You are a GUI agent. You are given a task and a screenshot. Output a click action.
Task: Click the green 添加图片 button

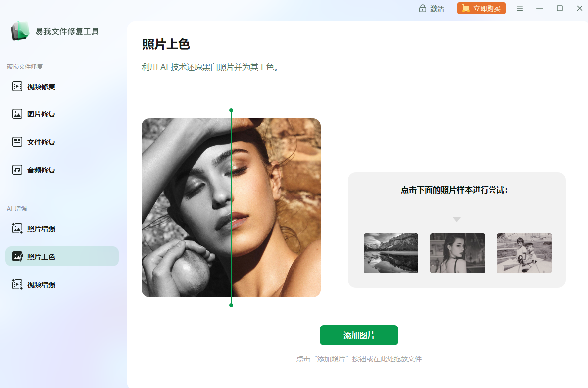pos(359,335)
